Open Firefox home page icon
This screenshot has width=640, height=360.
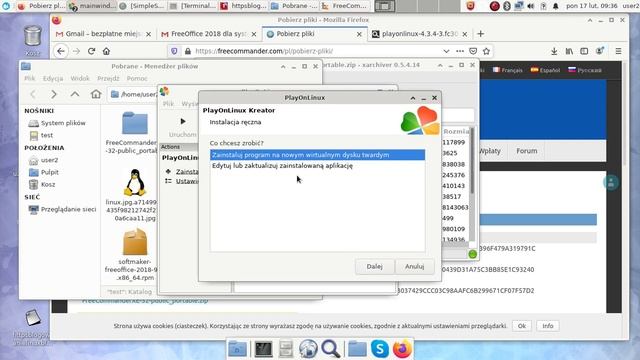pos(107,51)
